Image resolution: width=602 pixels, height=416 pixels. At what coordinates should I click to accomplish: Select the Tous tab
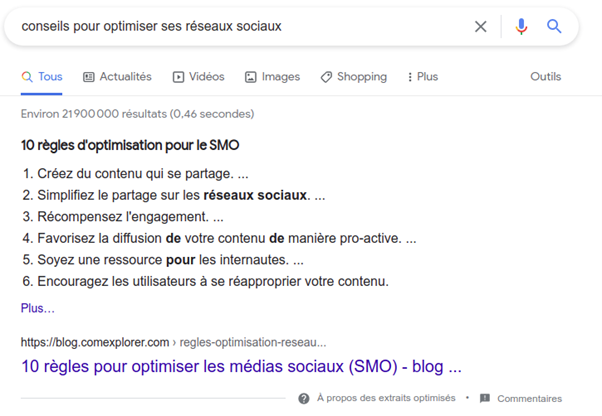[x=41, y=77]
